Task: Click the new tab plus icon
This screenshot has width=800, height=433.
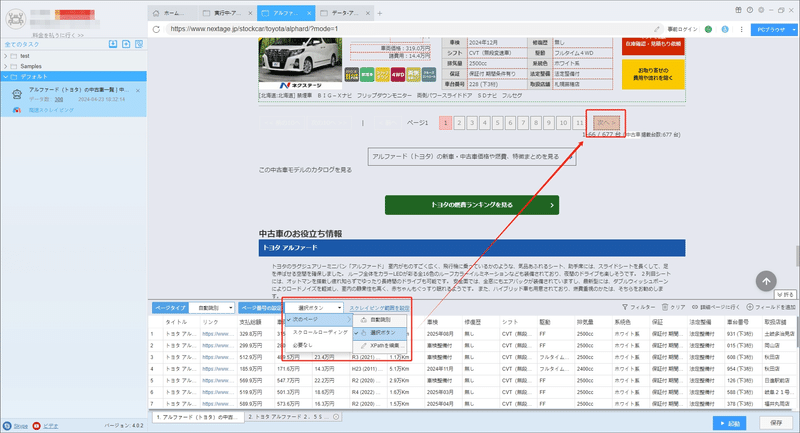Action: point(380,13)
